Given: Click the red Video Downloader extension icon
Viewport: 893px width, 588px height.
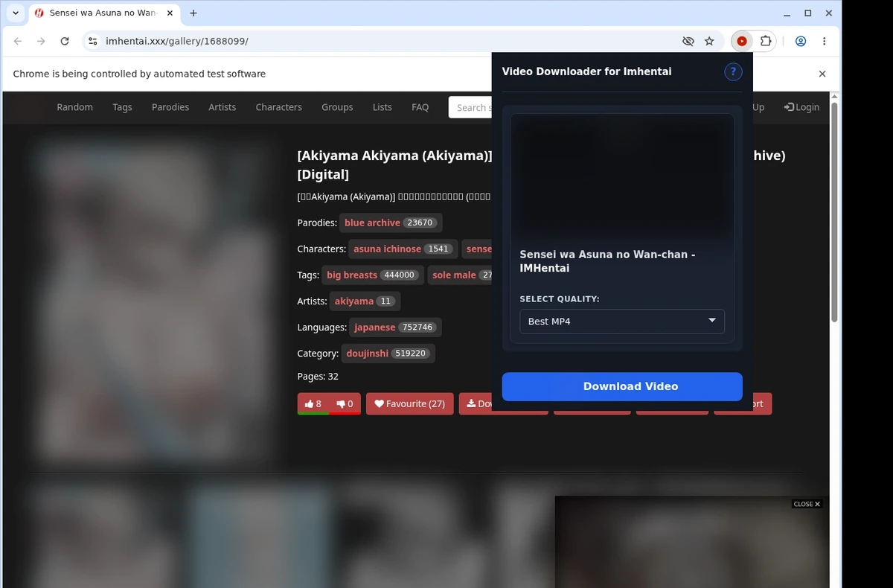Looking at the screenshot, I should click(742, 41).
